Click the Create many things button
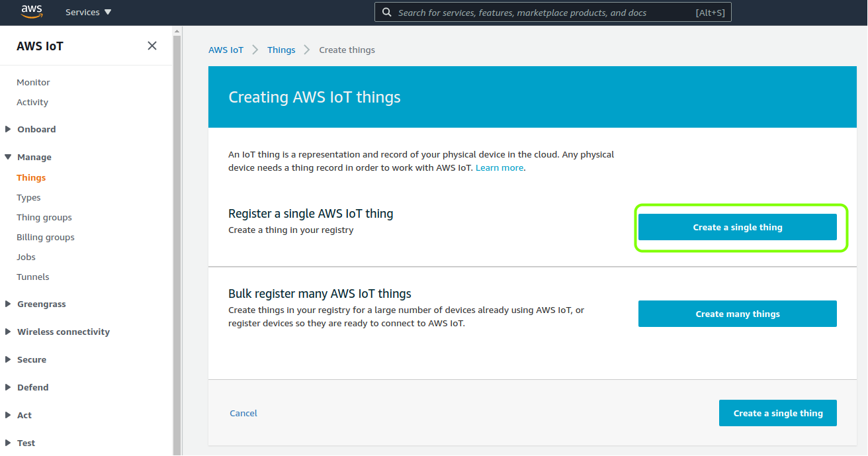The width and height of the screenshot is (868, 456). click(x=738, y=314)
